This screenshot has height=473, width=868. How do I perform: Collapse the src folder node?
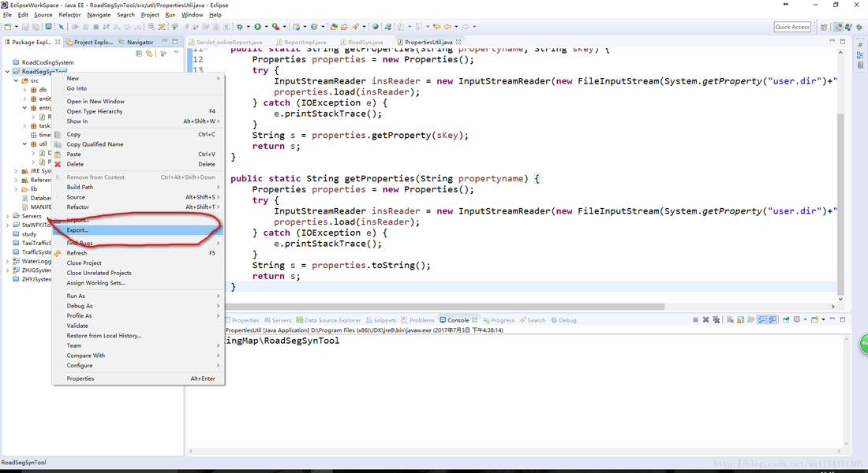[x=16, y=80]
